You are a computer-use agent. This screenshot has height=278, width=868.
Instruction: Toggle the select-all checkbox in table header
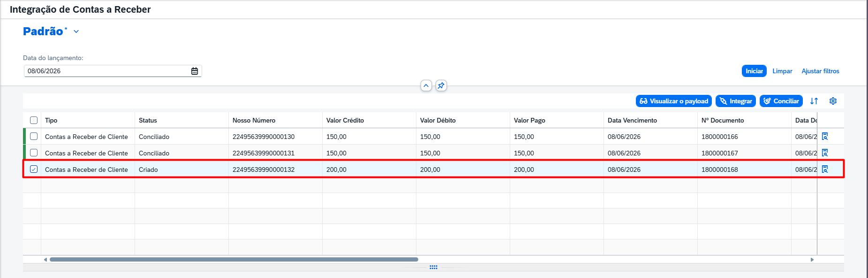point(34,120)
